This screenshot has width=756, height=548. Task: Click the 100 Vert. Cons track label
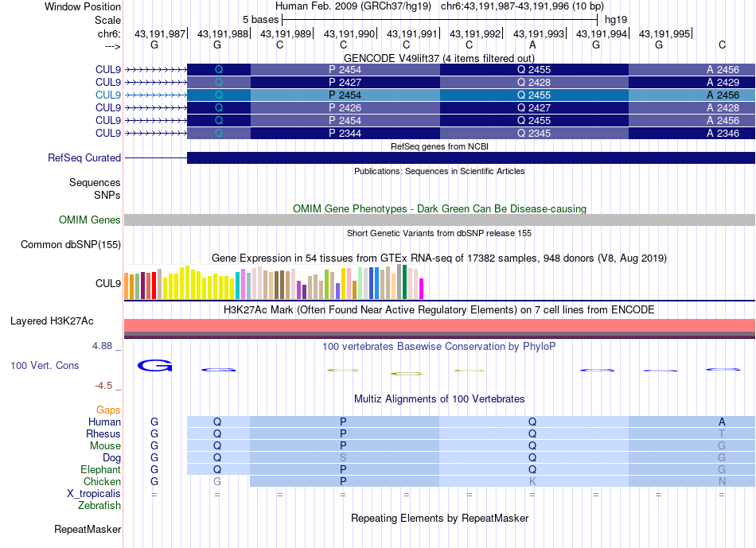[45, 365]
